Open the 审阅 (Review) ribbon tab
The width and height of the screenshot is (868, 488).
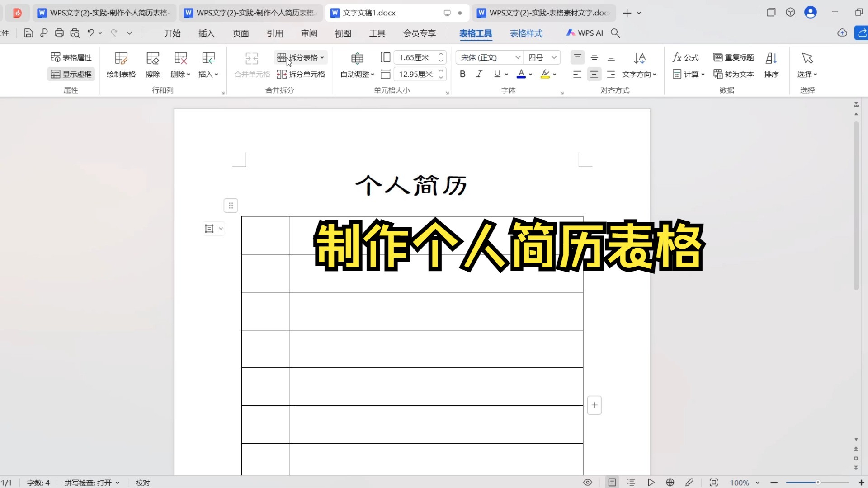tap(309, 33)
